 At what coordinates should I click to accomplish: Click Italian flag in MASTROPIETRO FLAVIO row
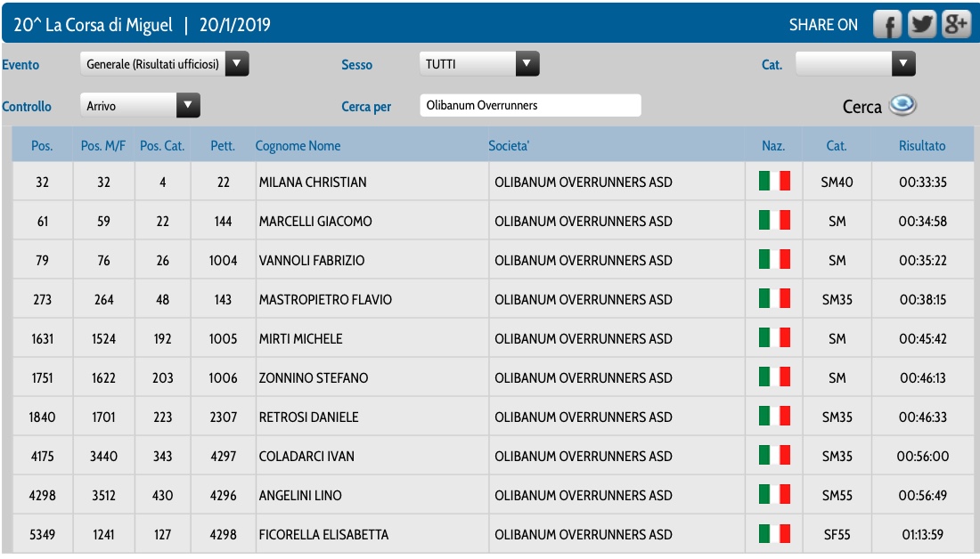(x=774, y=298)
